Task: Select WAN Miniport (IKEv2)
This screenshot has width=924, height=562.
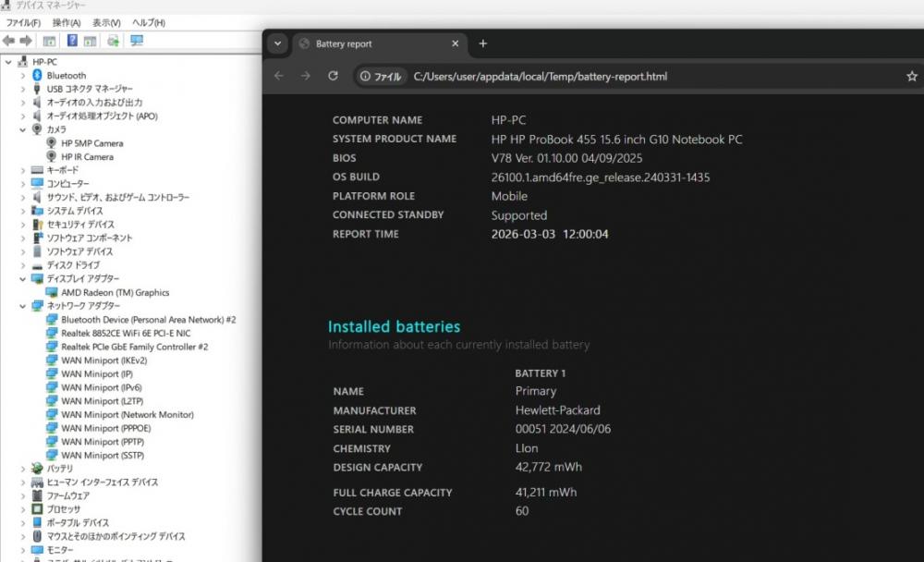Action: pos(103,360)
